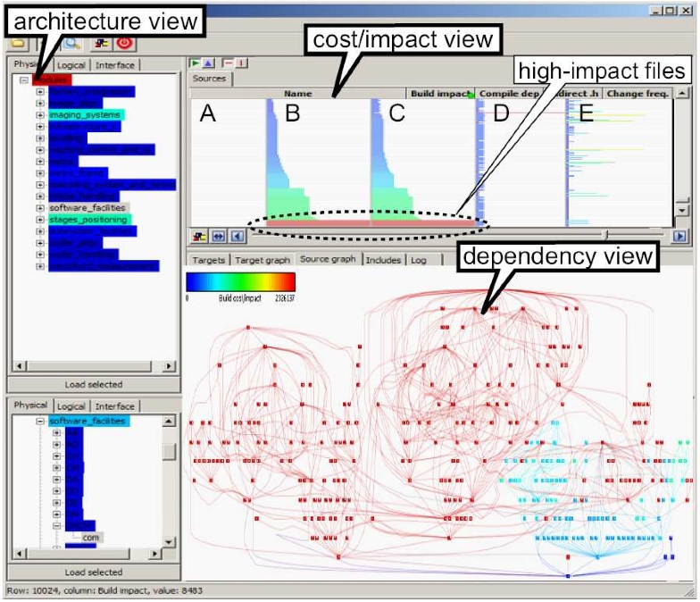This screenshot has width=700, height=602.
Task: Click the left-arrow icon below cost view
Action: click(236, 237)
